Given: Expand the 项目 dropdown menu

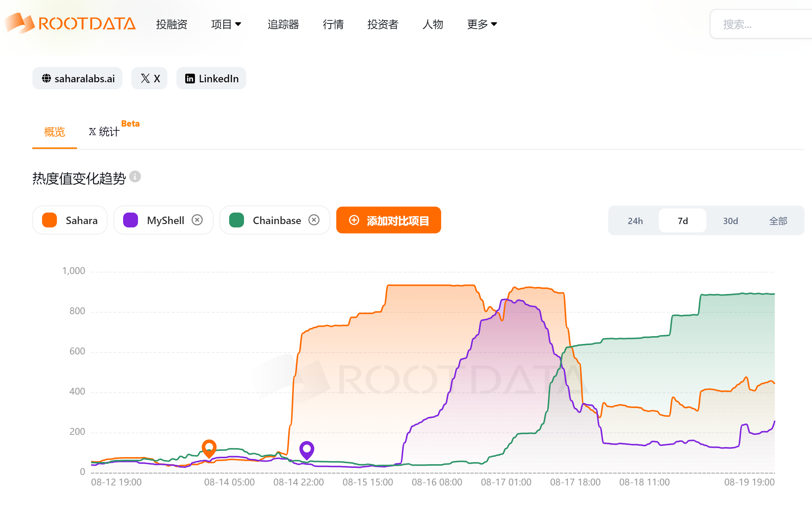Looking at the screenshot, I should (x=226, y=24).
